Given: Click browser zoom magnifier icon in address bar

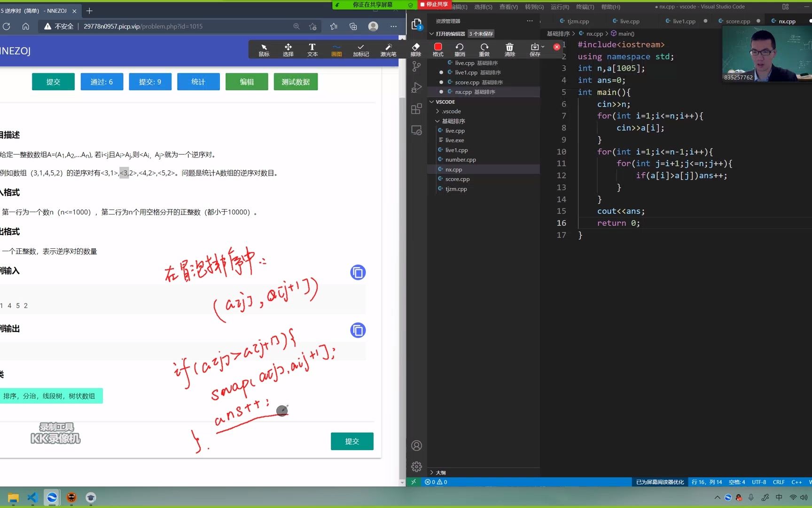Looking at the screenshot, I should 297,26.
